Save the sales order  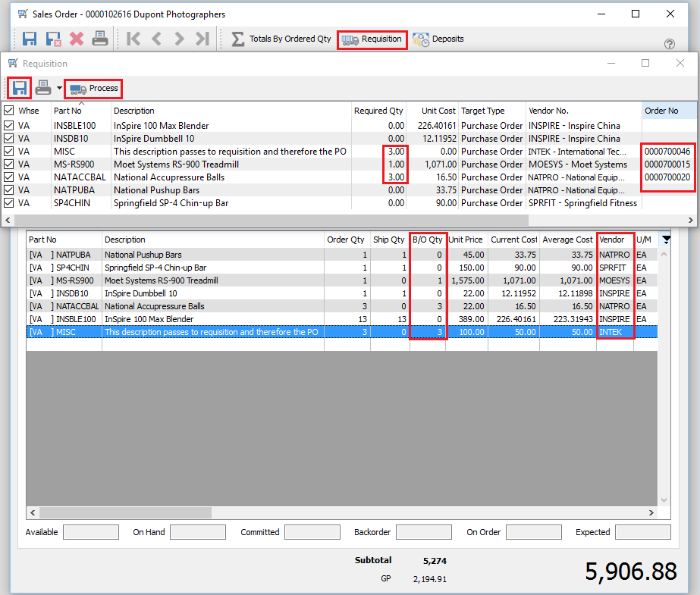30,39
